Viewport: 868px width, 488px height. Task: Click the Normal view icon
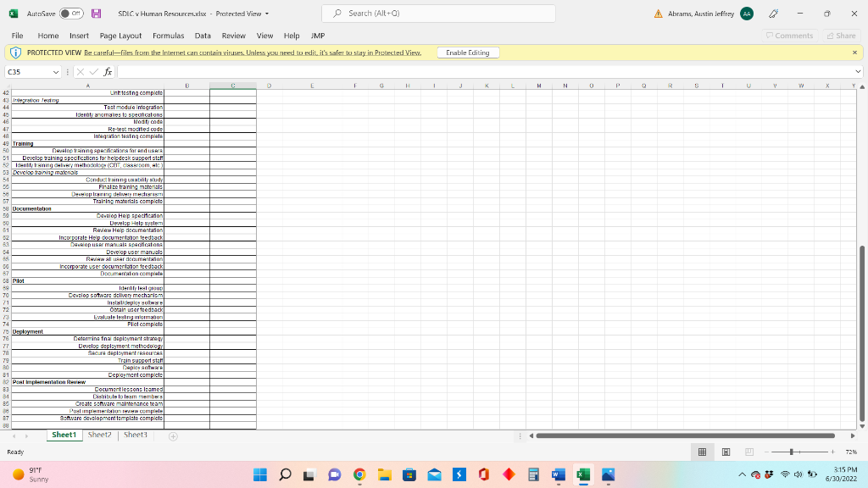coord(702,452)
